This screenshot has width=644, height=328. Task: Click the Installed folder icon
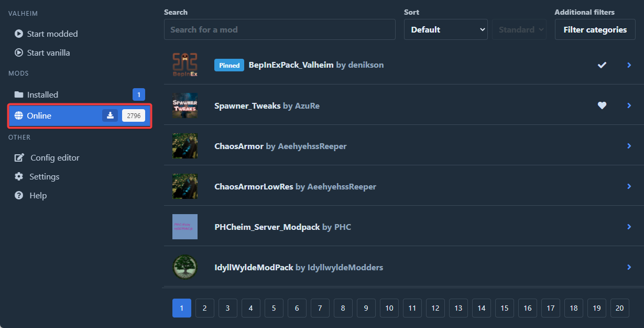19,94
